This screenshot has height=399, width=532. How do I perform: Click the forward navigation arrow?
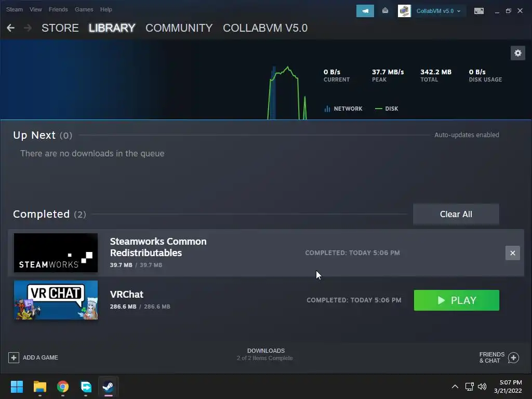coord(28,28)
